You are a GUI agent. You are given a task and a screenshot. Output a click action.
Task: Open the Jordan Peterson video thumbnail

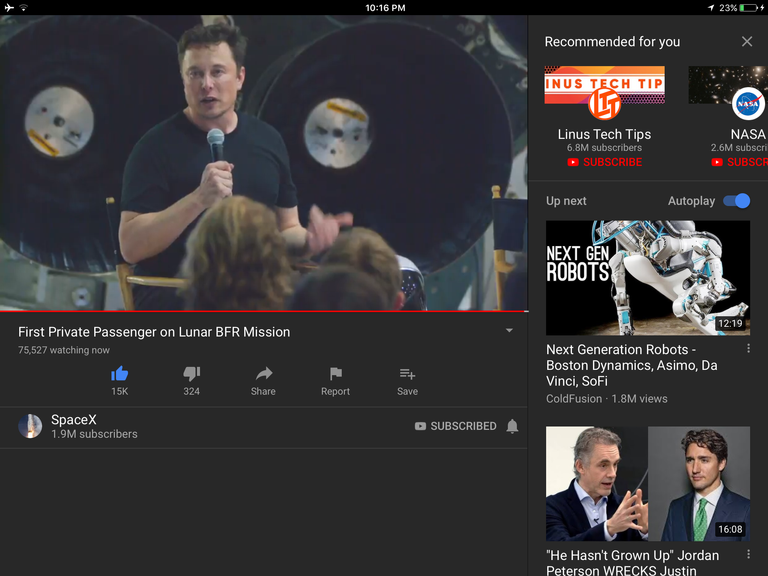pyautogui.click(x=648, y=483)
